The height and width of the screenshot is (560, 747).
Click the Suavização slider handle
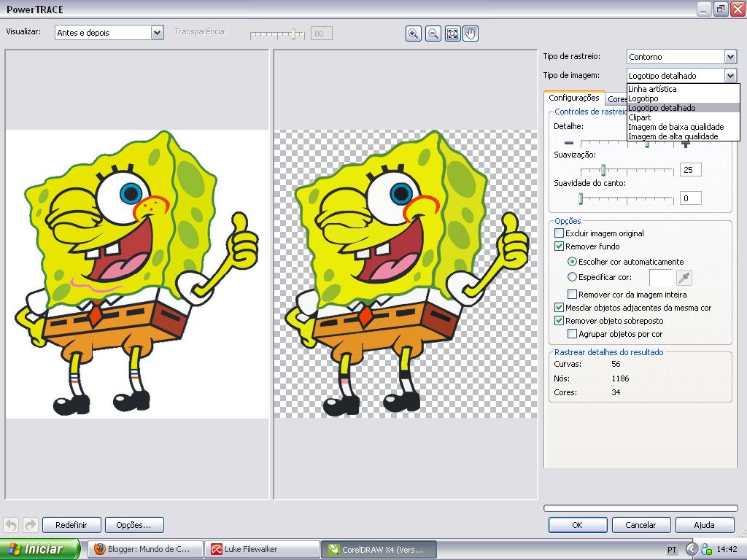[x=603, y=169]
